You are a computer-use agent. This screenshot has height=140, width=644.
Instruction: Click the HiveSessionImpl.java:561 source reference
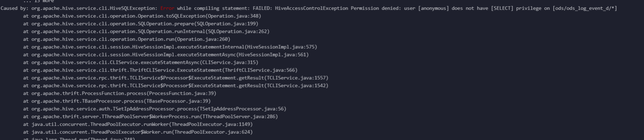(x=272, y=54)
